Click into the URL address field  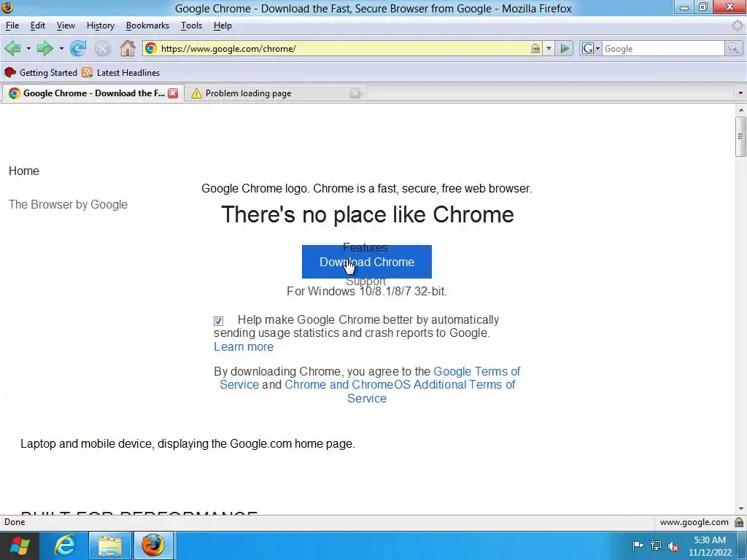343,48
